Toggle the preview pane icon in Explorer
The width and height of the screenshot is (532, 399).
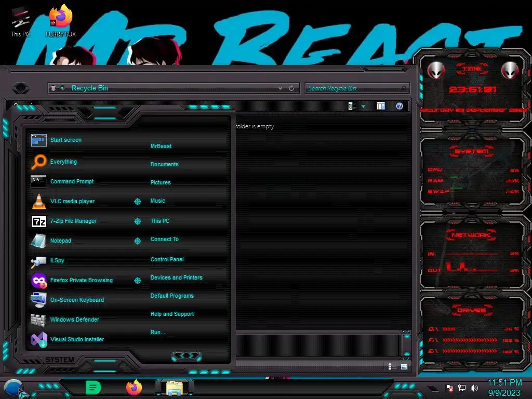tap(381, 106)
